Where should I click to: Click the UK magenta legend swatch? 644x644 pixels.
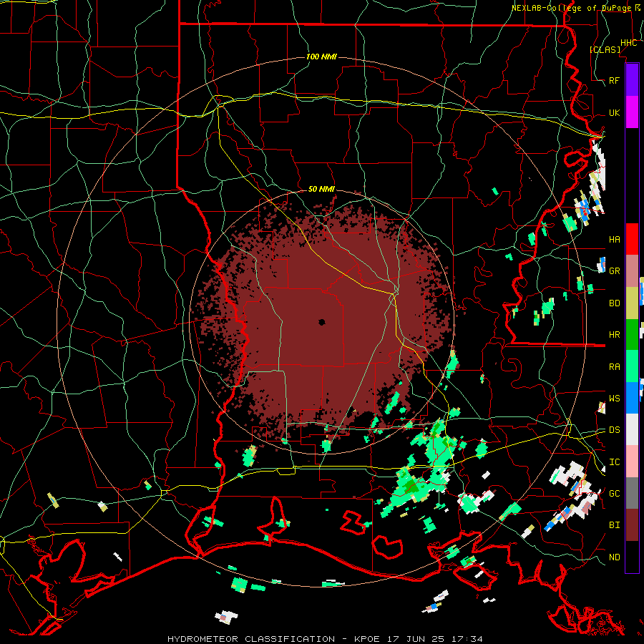632,112
